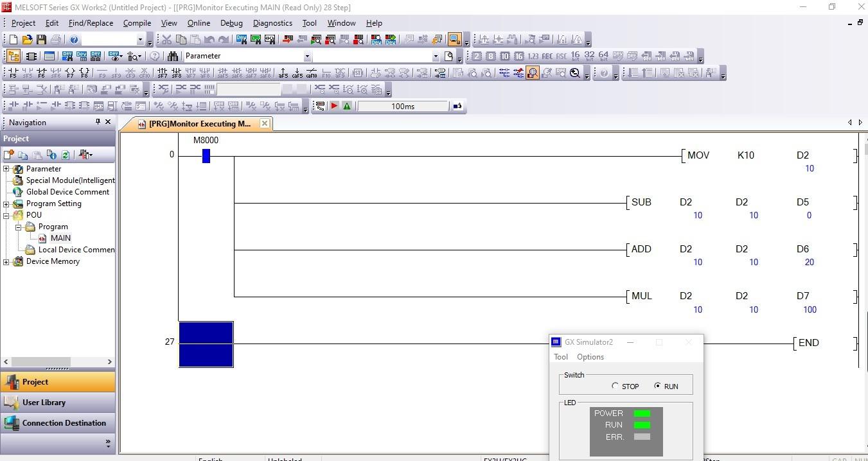Open the Connection Destination pane

click(x=58, y=423)
